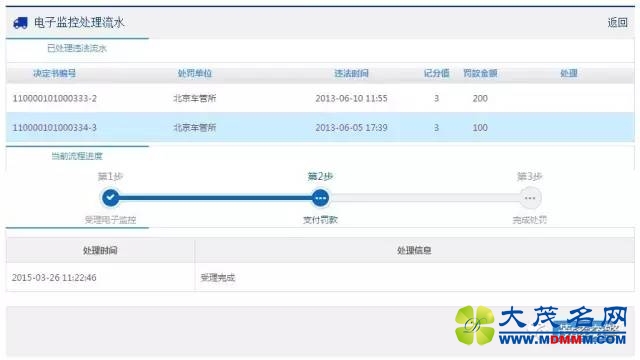The height and width of the screenshot is (360, 640).
Task: Click the step 3 grey circle
Action: [530, 198]
